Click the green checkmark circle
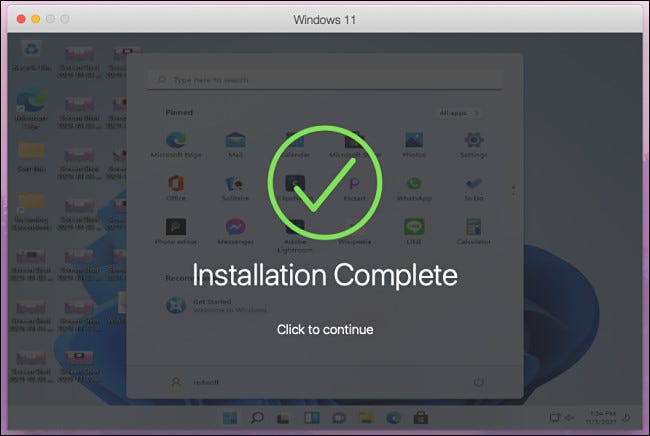The height and width of the screenshot is (436, 650). [325, 182]
